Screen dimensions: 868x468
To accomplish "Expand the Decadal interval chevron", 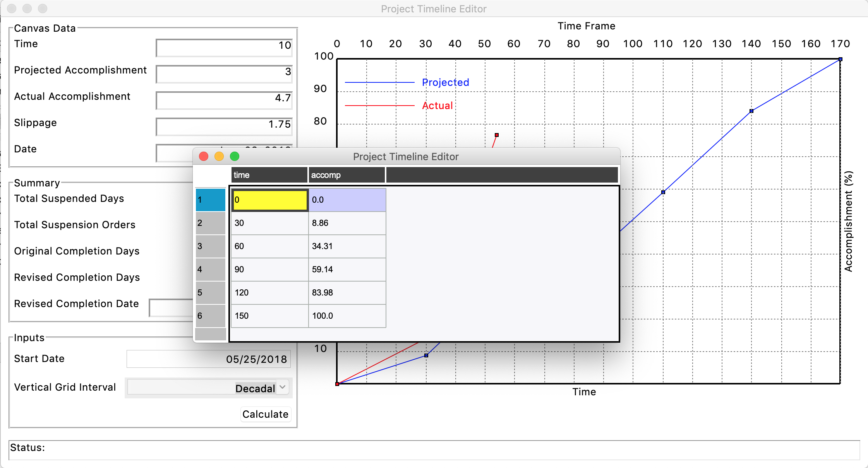I will [282, 387].
